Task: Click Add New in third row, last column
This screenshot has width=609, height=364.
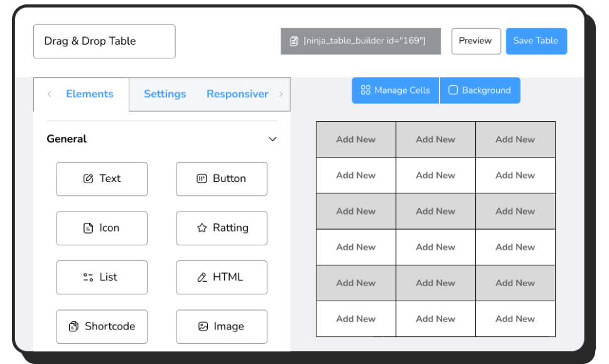Action: click(x=515, y=211)
